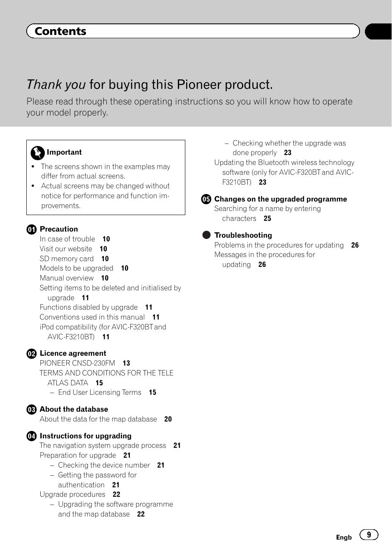Click the Important pushpin icon
Viewport: 392px width, 556px height.
pos(37,153)
